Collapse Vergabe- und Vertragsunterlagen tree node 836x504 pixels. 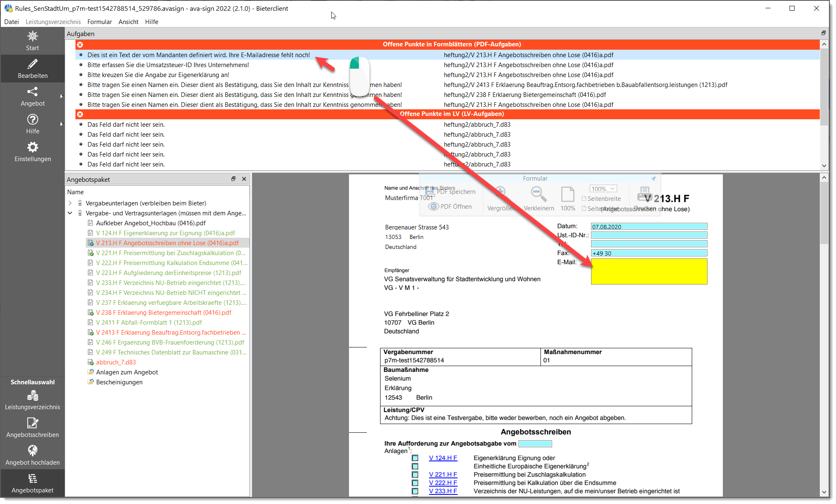click(70, 213)
